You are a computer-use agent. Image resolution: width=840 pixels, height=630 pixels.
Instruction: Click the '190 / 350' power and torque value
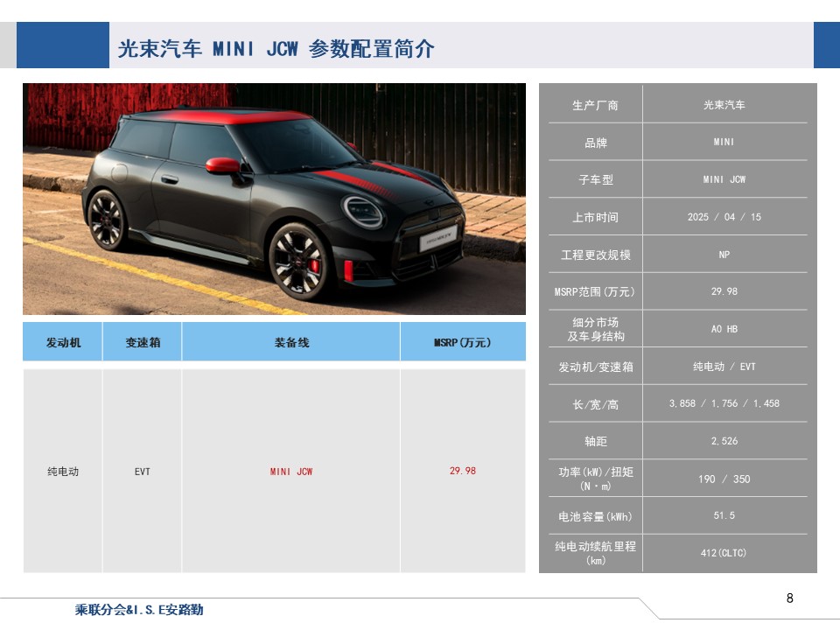[x=724, y=479]
